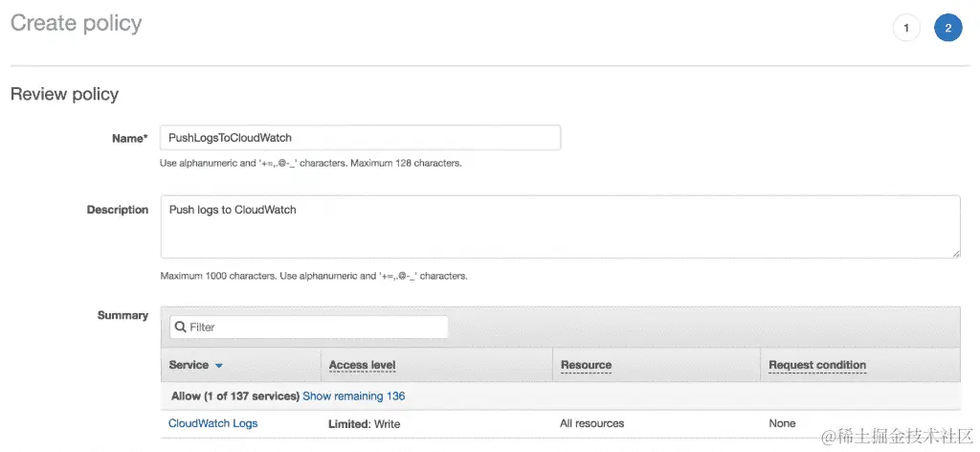Click the None request condition cell
Image resolution: width=980 pixels, height=452 pixels.
point(782,423)
